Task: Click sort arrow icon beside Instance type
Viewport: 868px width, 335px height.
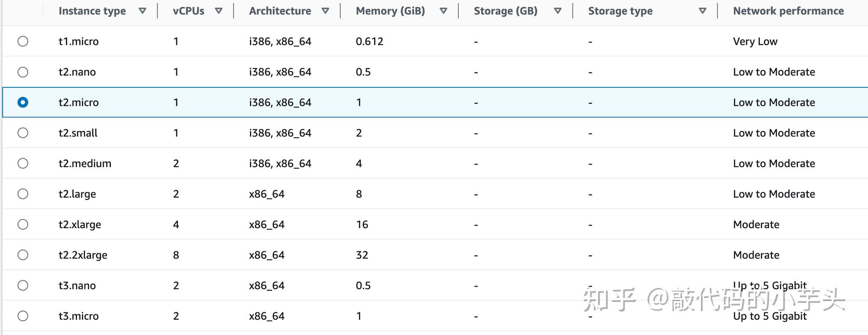Action: [142, 11]
